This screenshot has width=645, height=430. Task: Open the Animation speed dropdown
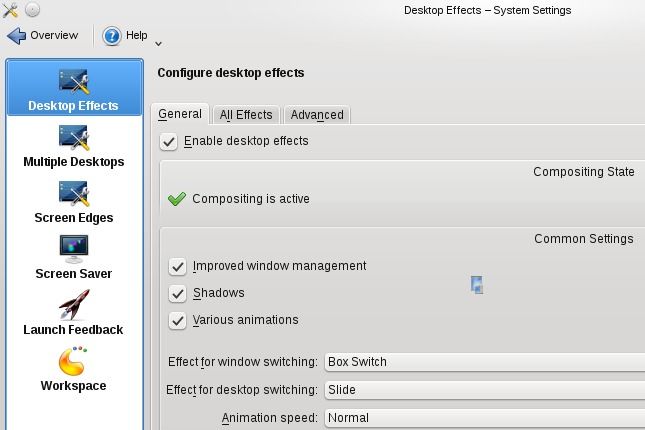(x=485, y=418)
